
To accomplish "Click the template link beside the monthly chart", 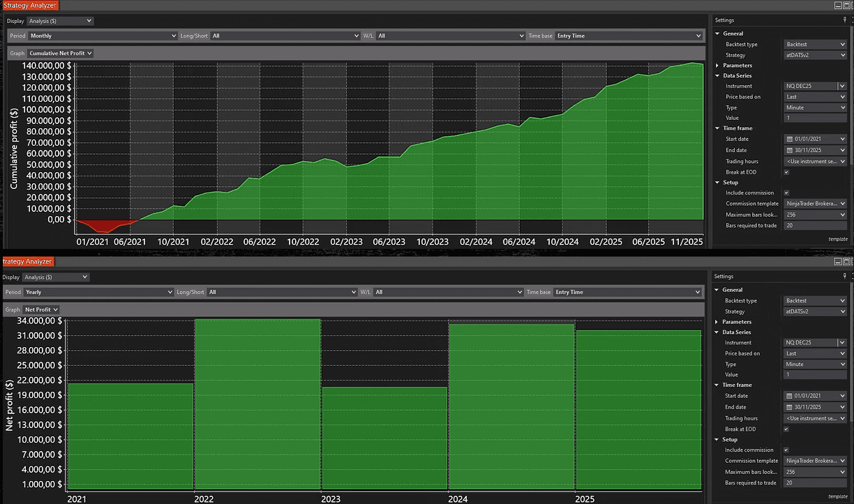I will tap(838, 239).
